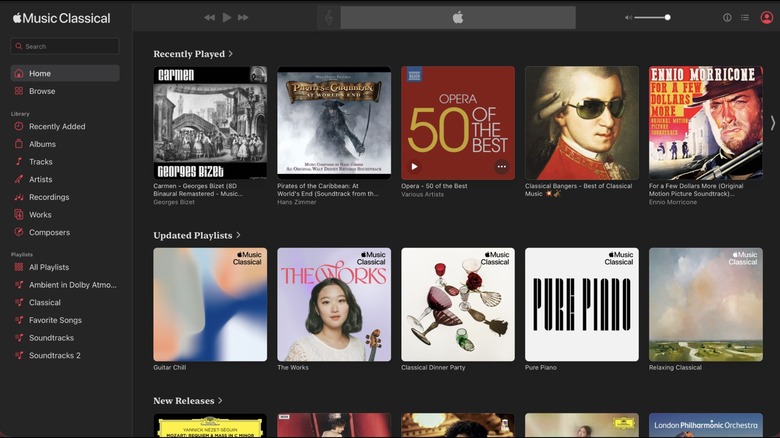Expand the Recently Played section chevron

click(230, 54)
